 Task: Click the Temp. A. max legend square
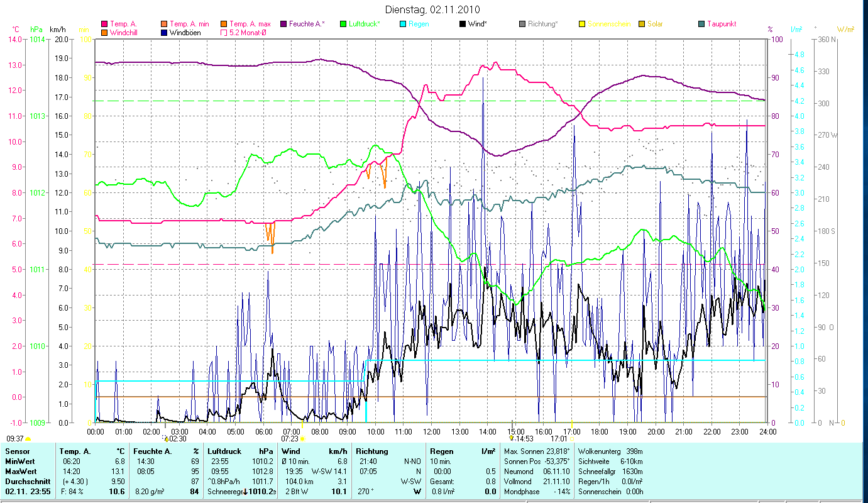[x=224, y=24]
